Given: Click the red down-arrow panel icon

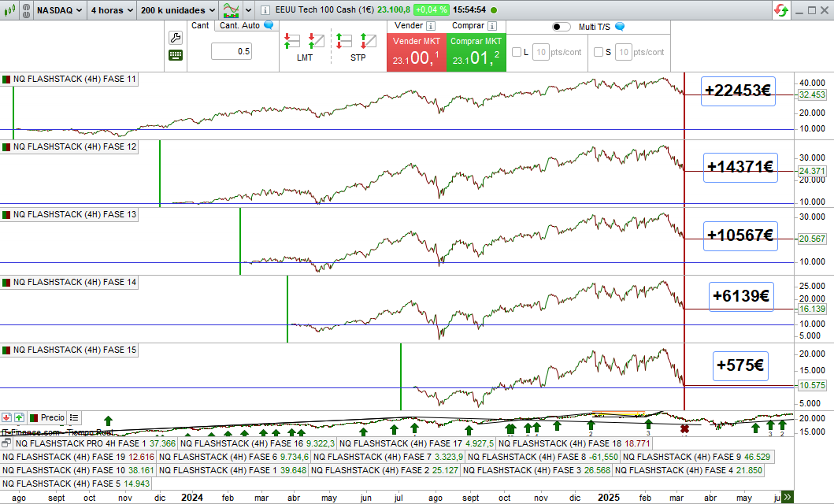Looking at the screenshot, I should [7, 417].
